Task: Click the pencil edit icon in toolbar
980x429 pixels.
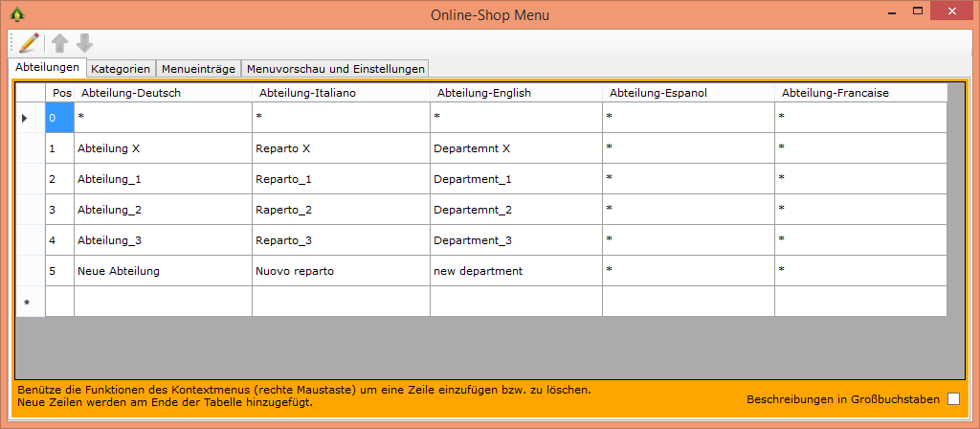Action: (x=29, y=42)
